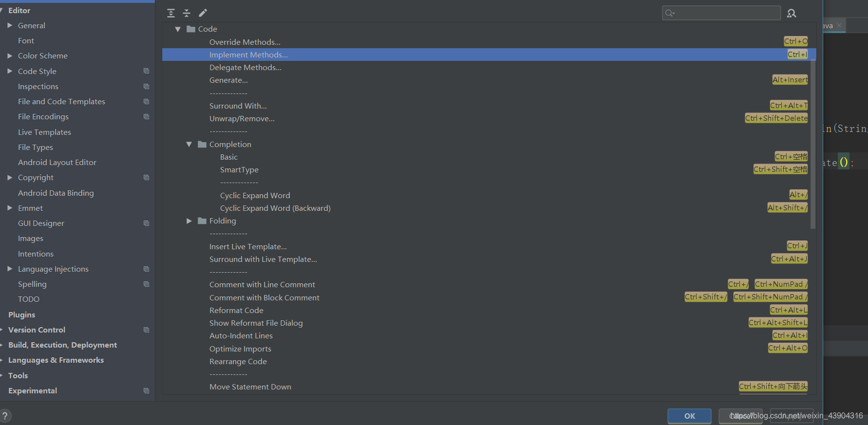Click the project-level icon beside File Encodings
Screen dimensions: 868x425
[146, 116]
